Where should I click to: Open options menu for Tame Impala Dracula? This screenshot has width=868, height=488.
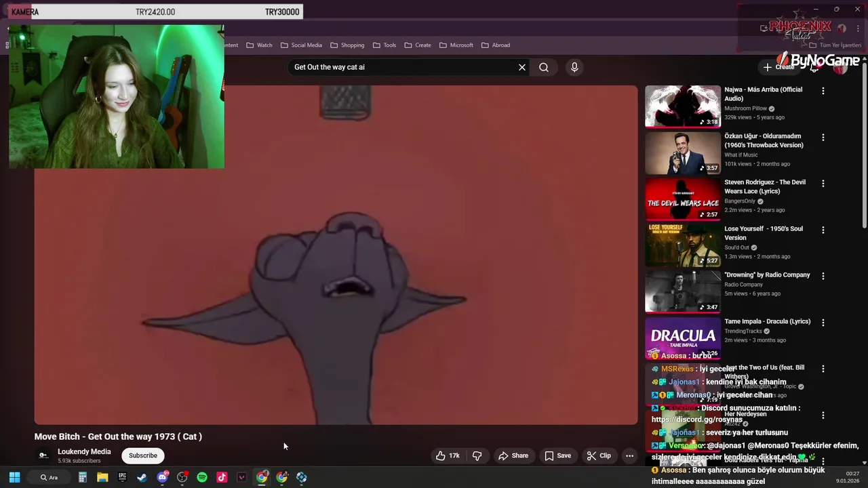[x=823, y=323]
